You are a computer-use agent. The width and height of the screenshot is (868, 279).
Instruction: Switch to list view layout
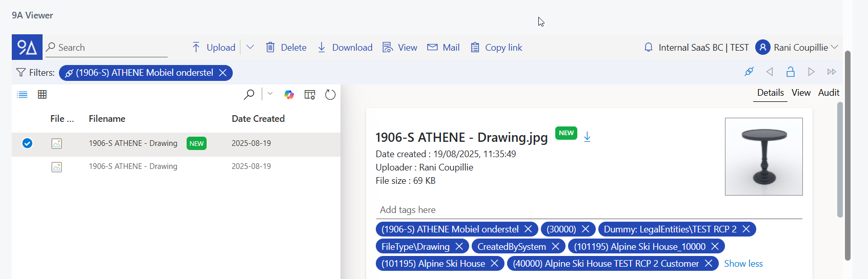point(22,95)
